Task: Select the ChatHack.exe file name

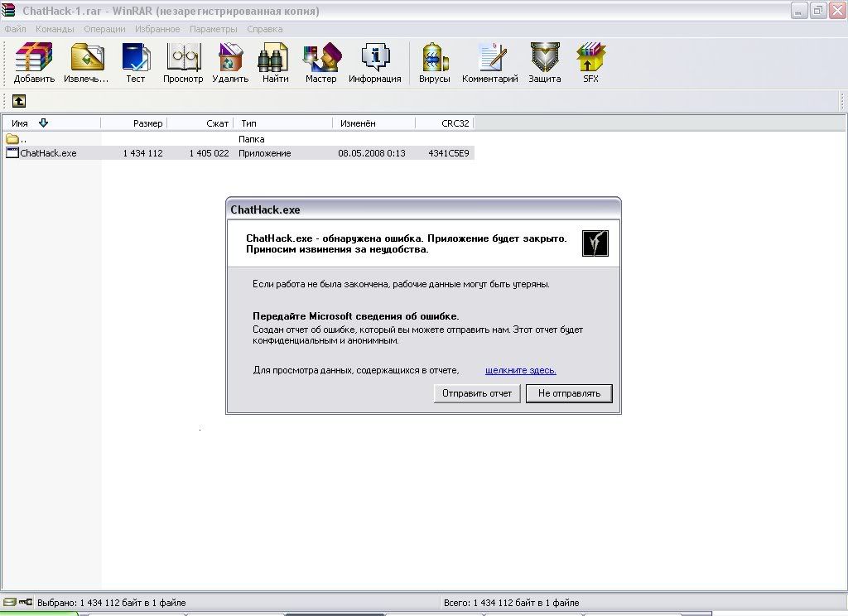Action: [48, 154]
